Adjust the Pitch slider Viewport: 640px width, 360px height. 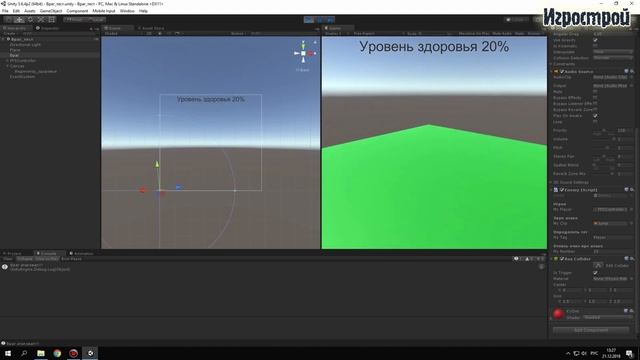coord(603,148)
